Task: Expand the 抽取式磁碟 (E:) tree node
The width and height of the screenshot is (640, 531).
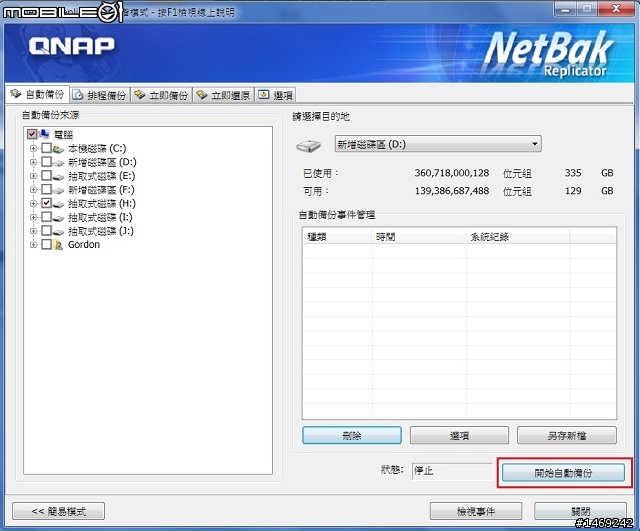Action: click(33, 176)
